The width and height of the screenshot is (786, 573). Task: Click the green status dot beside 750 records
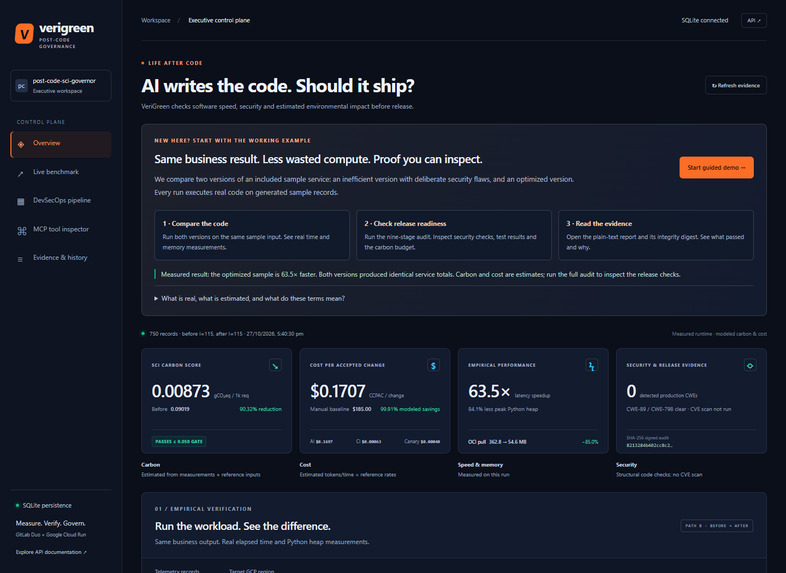click(143, 333)
